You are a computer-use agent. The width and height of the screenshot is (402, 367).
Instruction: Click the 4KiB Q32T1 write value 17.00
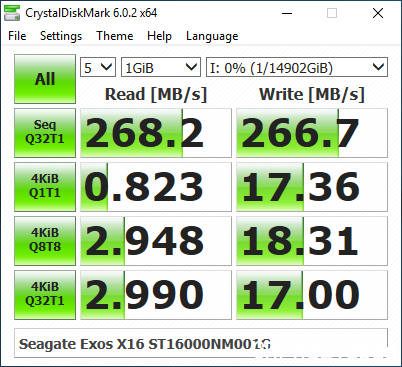coord(312,295)
